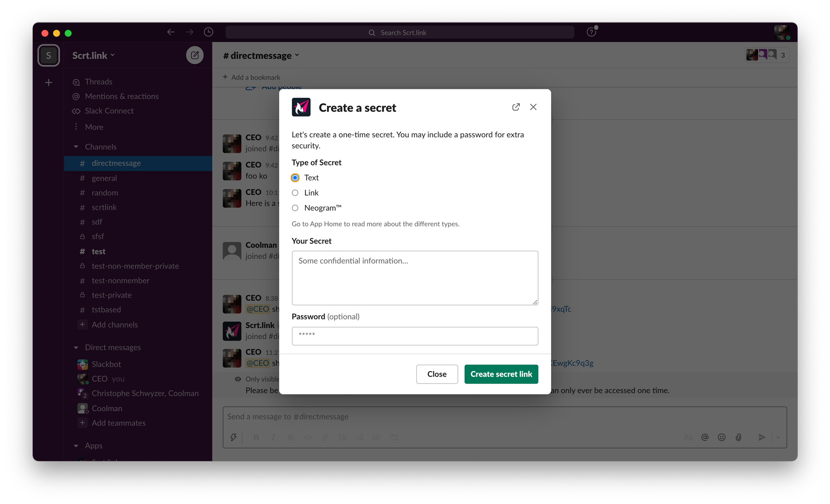This screenshot has height=504, width=830.
Task: Click the user avatar in the top corner
Action: coord(782,32)
